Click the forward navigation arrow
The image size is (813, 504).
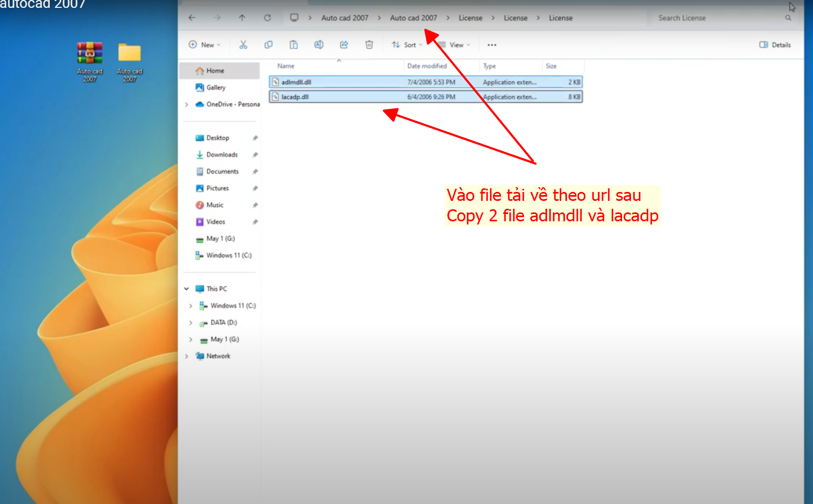pyautogui.click(x=217, y=18)
